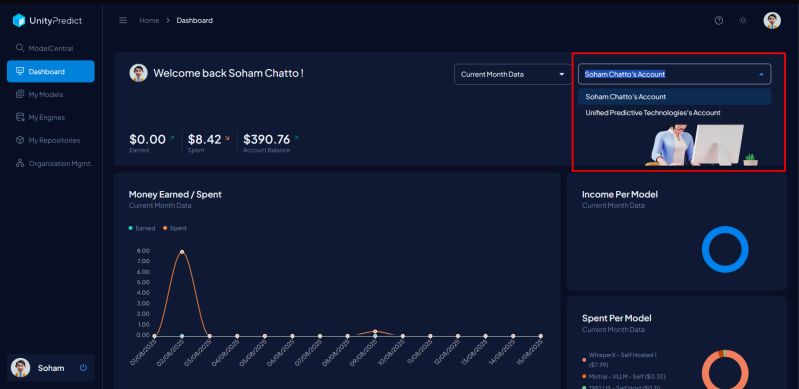This screenshot has width=799, height=389.
Task: Click the 09/08/2025 spent data point
Action: point(375,331)
